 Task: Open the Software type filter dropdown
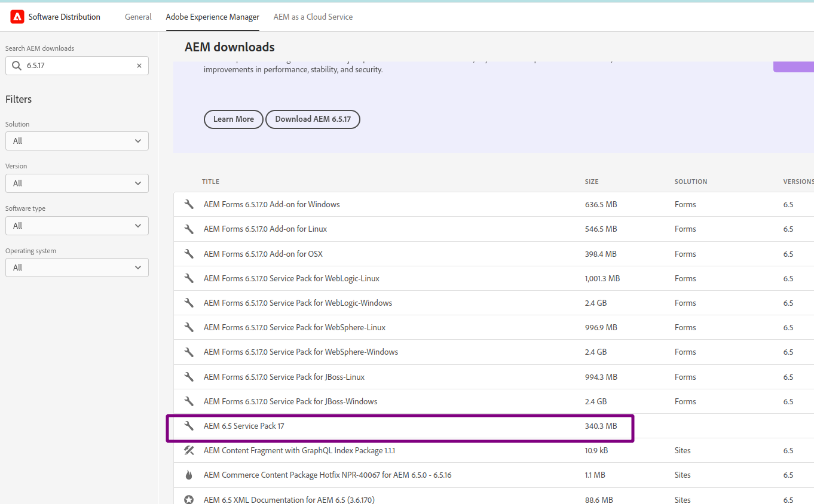[76, 225]
